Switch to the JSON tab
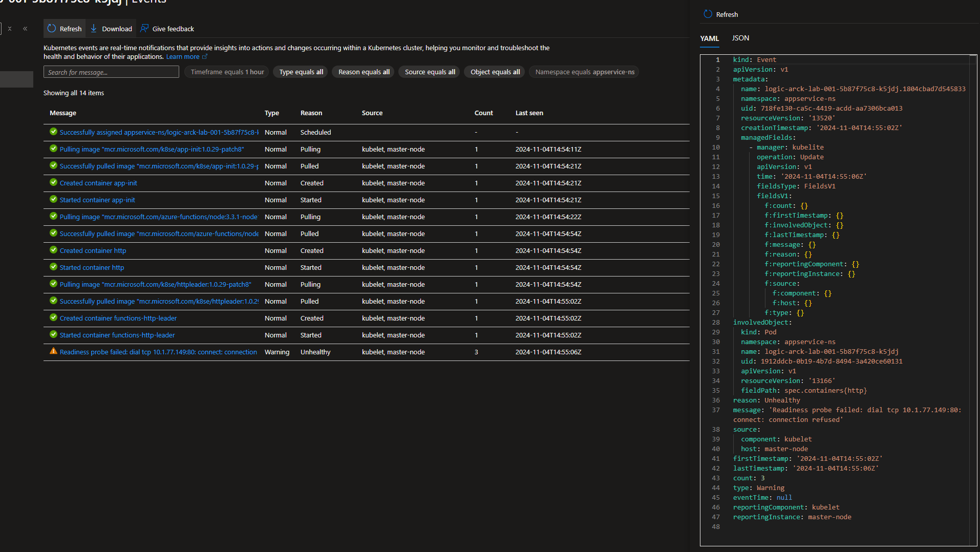980x552 pixels. pyautogui.click(x=740, y=38)
